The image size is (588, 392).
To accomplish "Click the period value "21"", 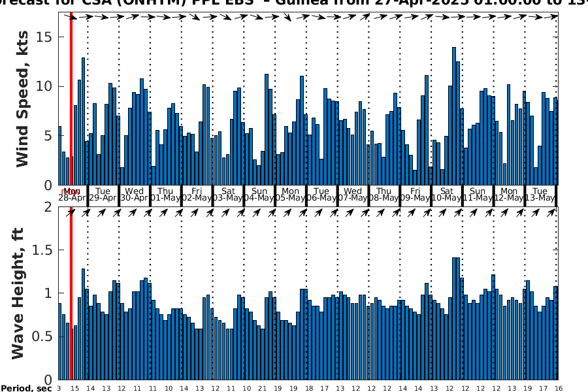I will click(x=262, y=389).
